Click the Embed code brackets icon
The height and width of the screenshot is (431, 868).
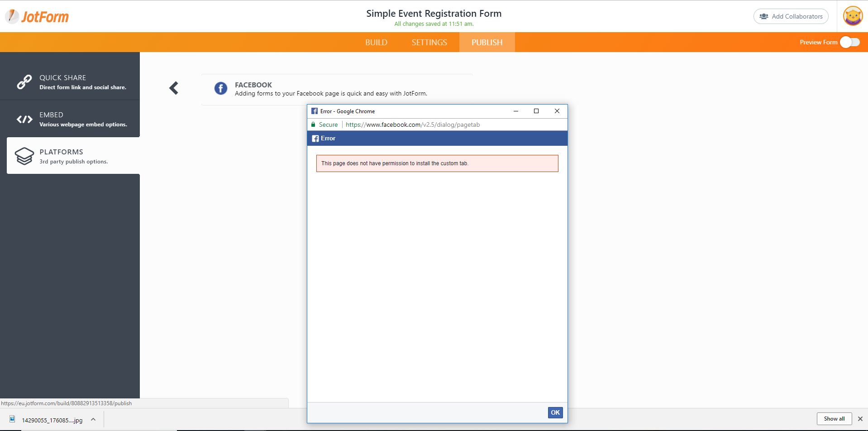pos(24,119)
